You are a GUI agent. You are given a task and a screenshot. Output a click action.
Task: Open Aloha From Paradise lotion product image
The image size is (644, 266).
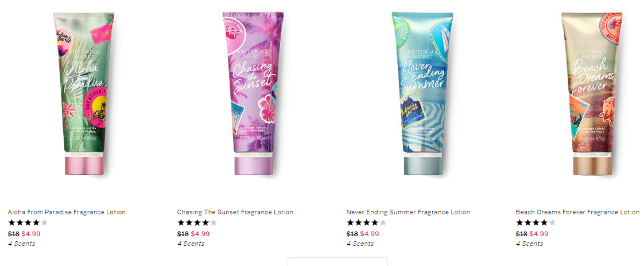[x=84, y=94]
